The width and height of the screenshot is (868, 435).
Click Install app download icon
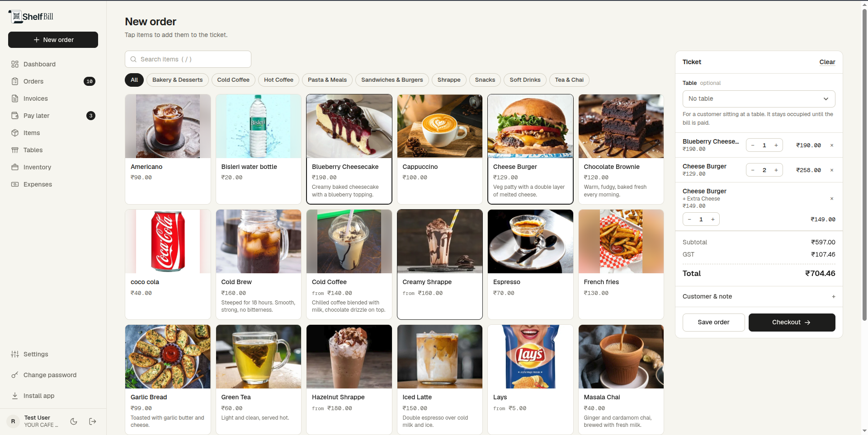(15, 396)
